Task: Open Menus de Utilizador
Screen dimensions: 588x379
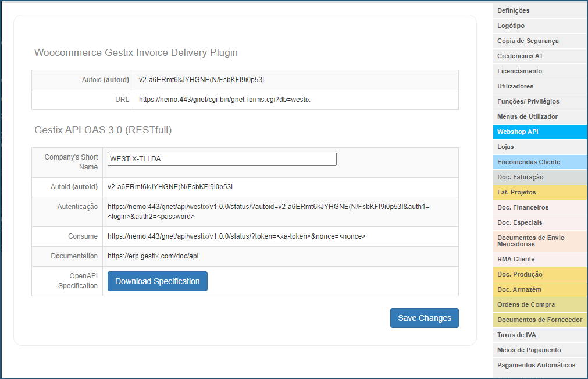Action: coord(540,116)
